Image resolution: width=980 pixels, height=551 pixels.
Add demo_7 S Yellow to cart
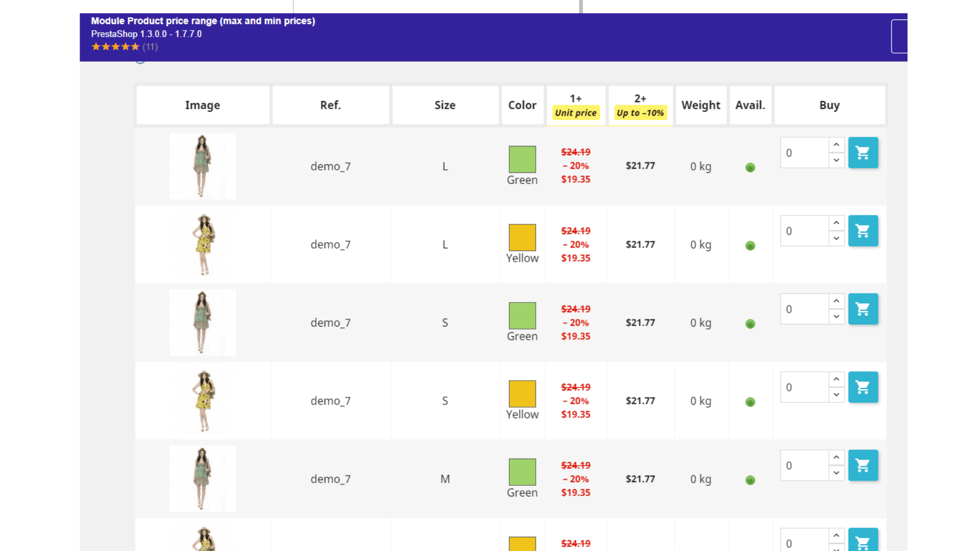click(x=863, y=387)
